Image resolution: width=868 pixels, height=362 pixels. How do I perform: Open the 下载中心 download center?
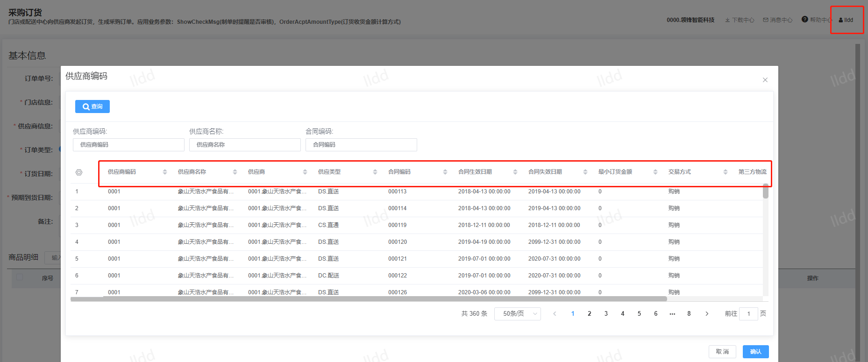click(740, 20)
